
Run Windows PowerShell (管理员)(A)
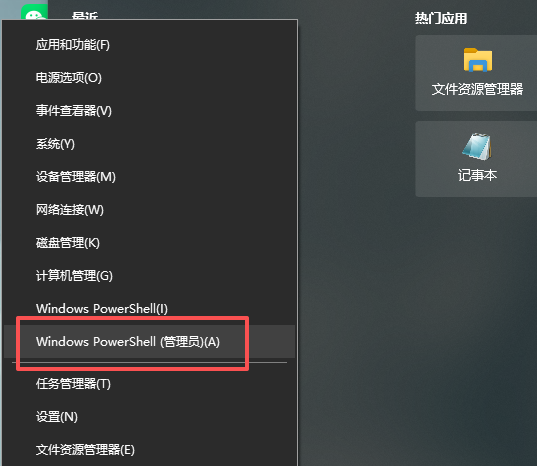pyautogui.click(x=150, y=341)
